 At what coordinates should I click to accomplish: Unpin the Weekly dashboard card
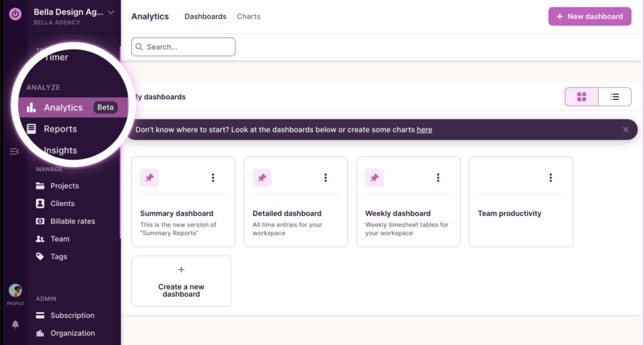(x=375, y=178)
